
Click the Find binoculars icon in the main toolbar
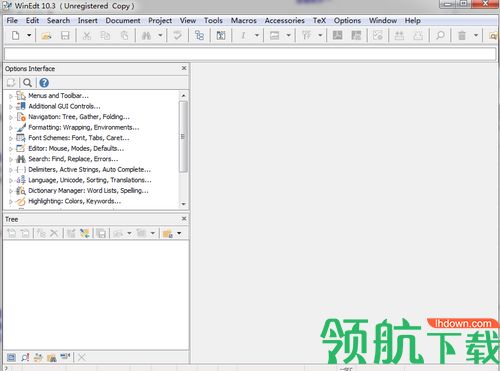[146, 35]
